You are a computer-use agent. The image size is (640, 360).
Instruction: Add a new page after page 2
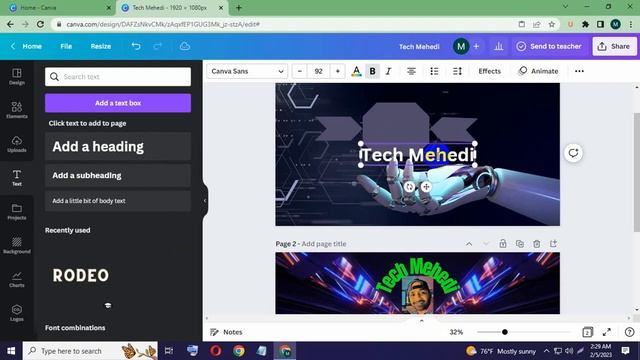553,244
